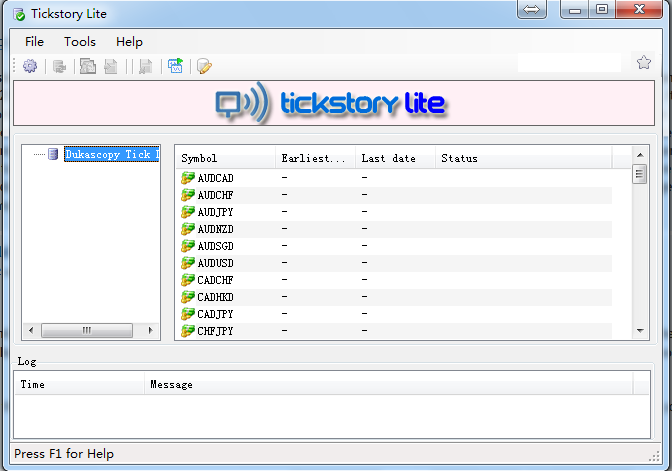Click the tickstory lite banner logo
This screenshot has width=672, height=471.
pyautogui.click(x=330, y=103)
